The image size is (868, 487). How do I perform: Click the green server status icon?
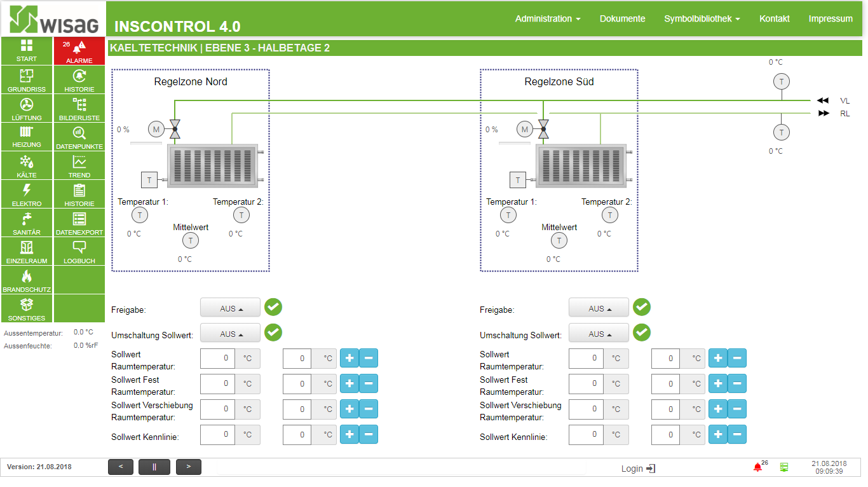(784, 467)
